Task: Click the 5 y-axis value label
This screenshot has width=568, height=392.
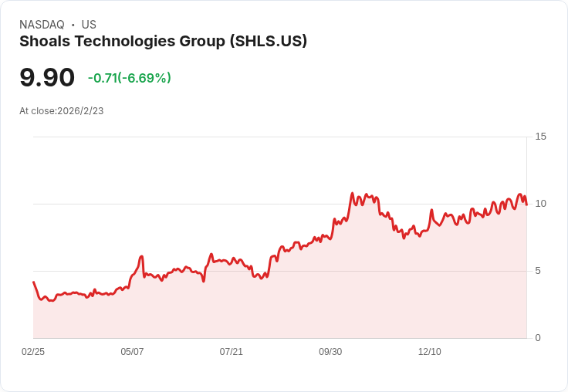Action: [x=539, y=271]
